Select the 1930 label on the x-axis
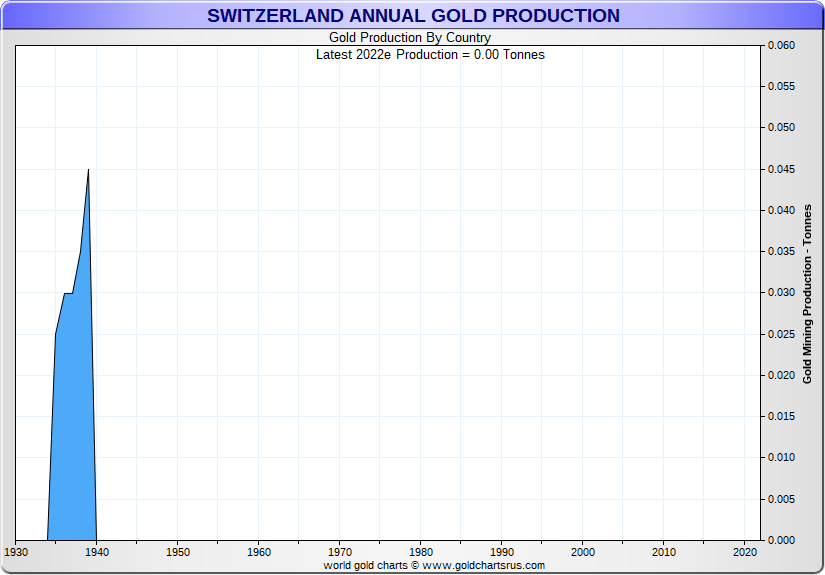825x575 pixels. 15,552
